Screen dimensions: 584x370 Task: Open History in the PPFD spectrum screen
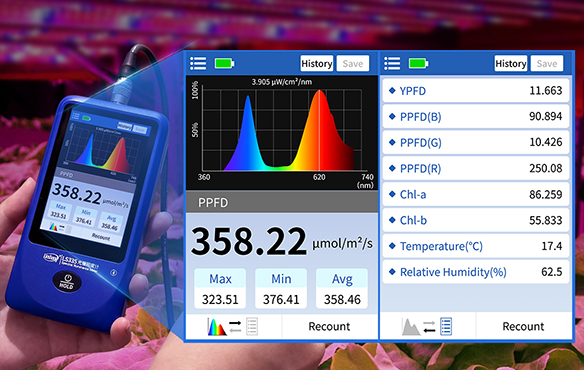click(317, 63)
